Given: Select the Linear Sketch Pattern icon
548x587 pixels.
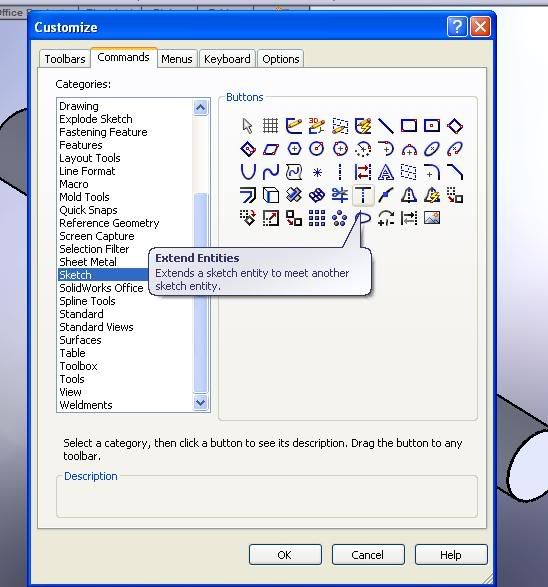Looking at the screenshot, I should click(x=317, y=218).
